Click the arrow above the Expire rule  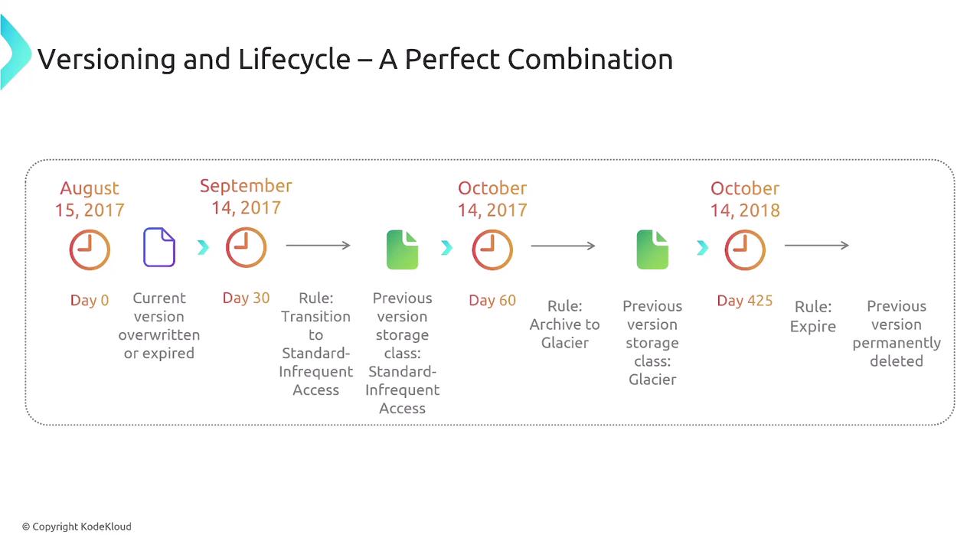point(817,245)
